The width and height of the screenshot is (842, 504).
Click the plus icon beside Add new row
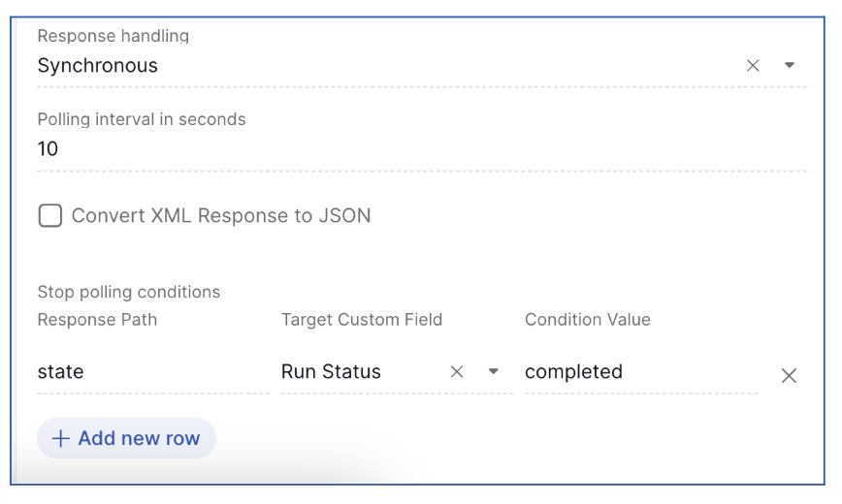point(61,438)
